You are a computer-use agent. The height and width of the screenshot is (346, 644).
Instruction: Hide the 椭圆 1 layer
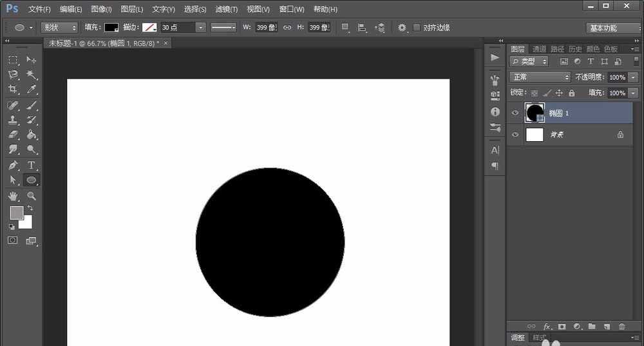(x=515, y=113)
